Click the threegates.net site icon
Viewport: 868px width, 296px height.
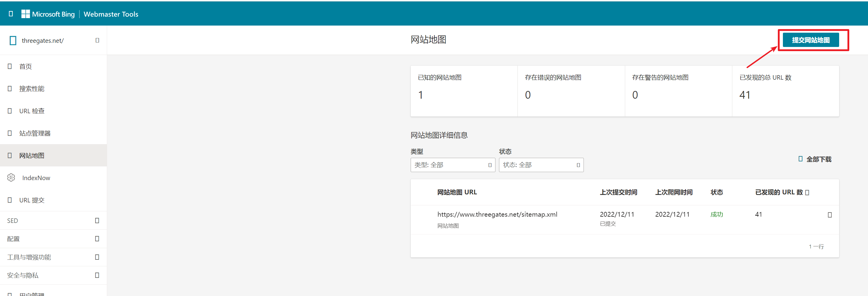[x=13, y=41]
